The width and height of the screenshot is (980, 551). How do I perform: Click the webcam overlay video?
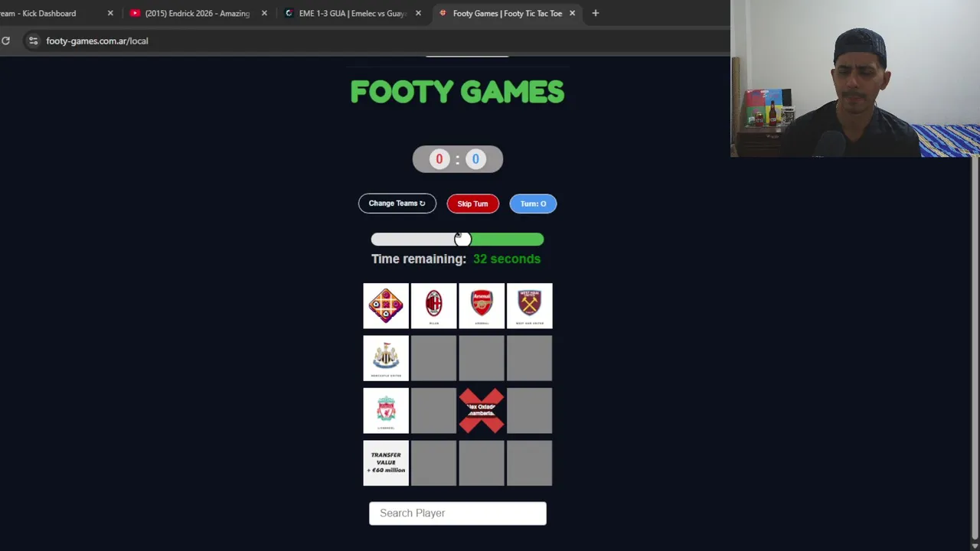(x=855, y=78)
